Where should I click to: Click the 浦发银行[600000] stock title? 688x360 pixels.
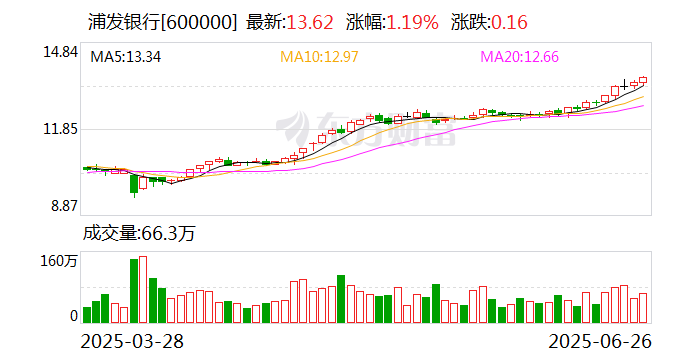162,22
